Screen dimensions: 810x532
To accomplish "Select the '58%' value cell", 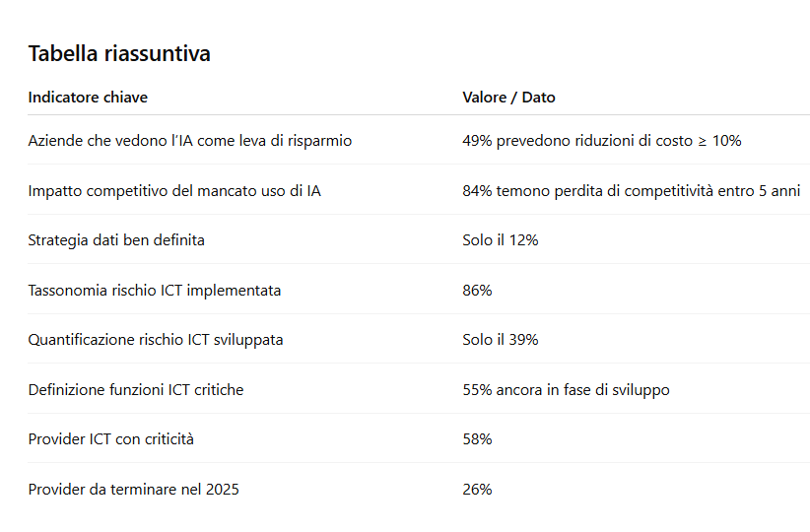I will coord(477,439).
